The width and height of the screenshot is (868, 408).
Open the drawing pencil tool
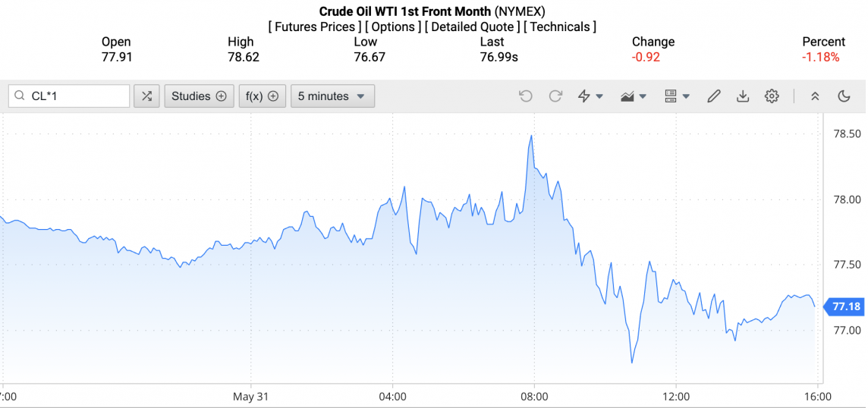[713, 96]
